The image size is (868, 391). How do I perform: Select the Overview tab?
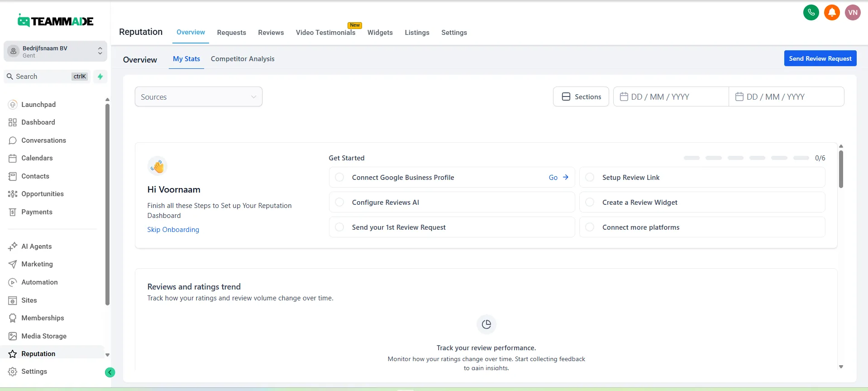[x=191, y=32]
